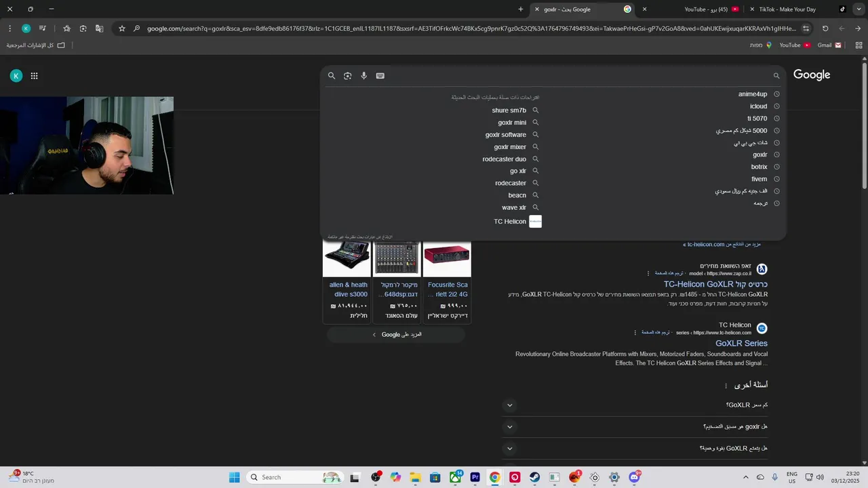Viewport: 868px width, 488px height.
Task: Close the YouTube tab
Action: point(644,9)
